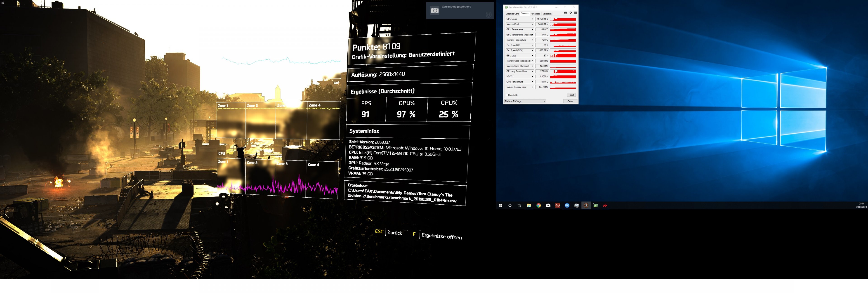Enable the Log to file checkbox

pyautogui.click(x=507, y=95)
